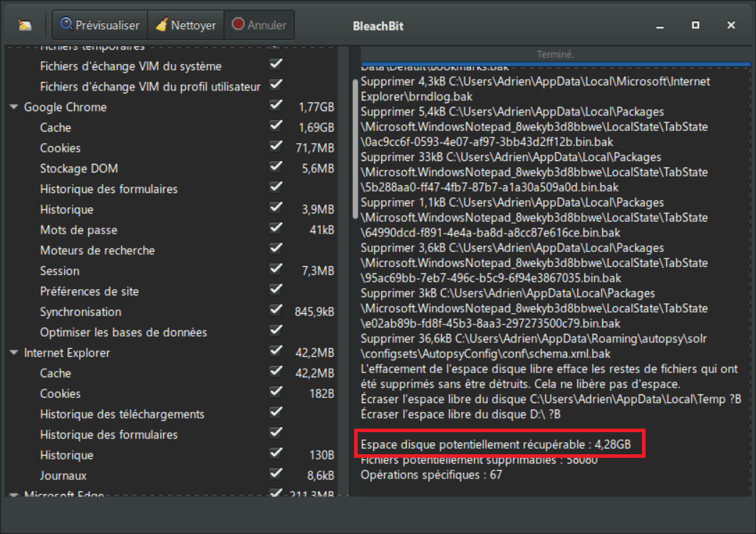Uncheck Préférences de site

click(276, 290)
